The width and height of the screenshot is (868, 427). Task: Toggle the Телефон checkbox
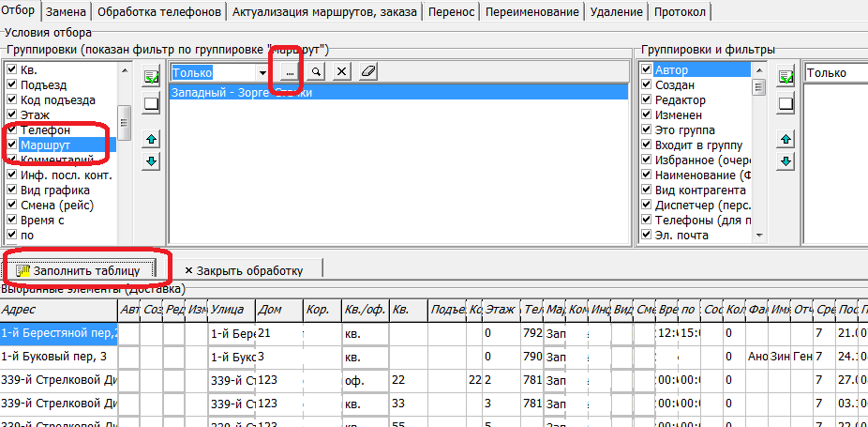11,130
